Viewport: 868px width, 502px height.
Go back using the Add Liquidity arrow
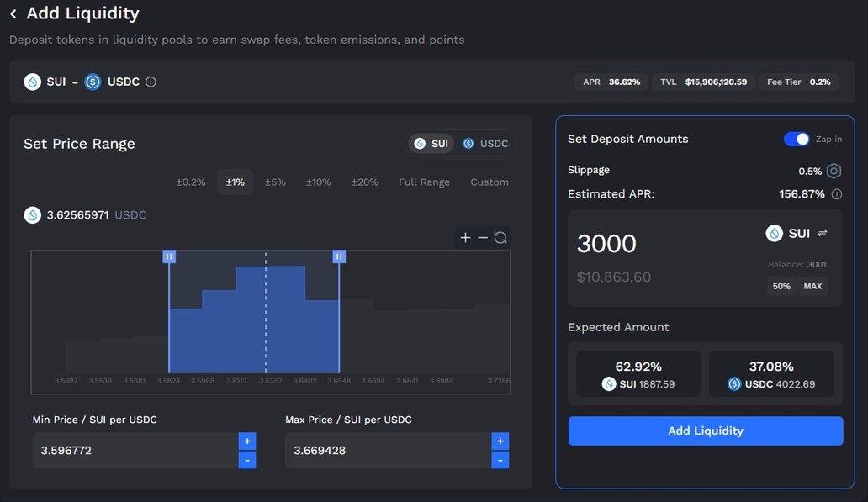pos(13,13)
